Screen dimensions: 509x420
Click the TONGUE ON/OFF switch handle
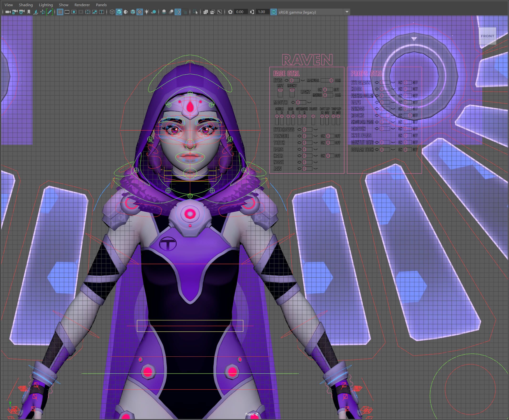[328, 136]
